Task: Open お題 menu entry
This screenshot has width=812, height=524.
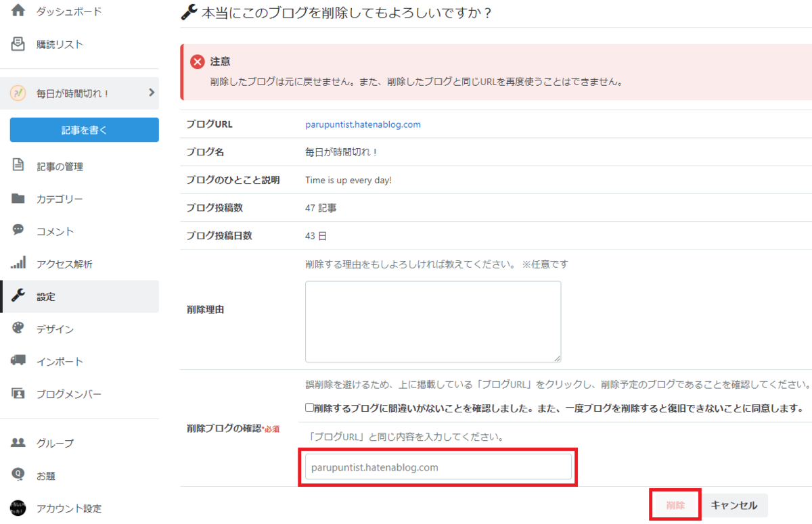Action: (46, 476)
